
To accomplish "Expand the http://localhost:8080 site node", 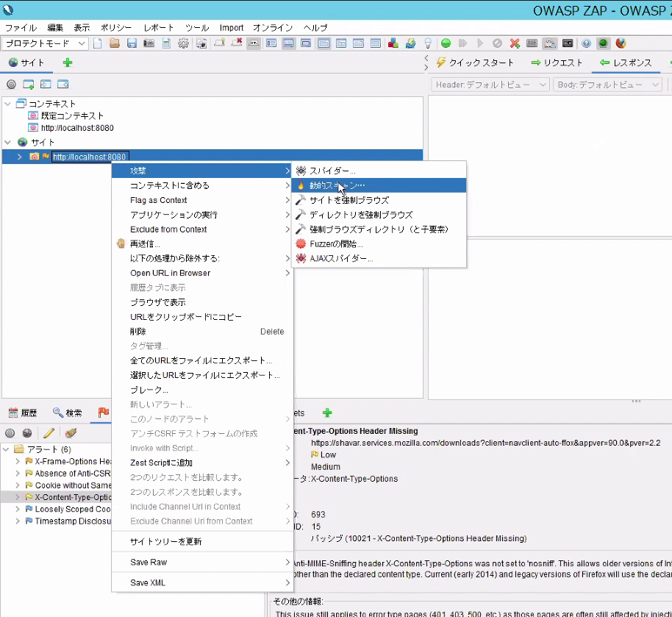I will [19, 157].
